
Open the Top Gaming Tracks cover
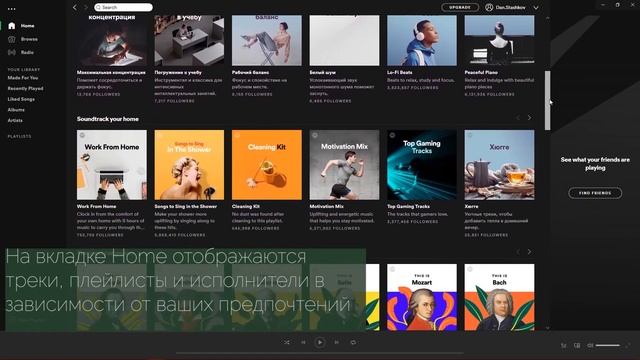422,165
